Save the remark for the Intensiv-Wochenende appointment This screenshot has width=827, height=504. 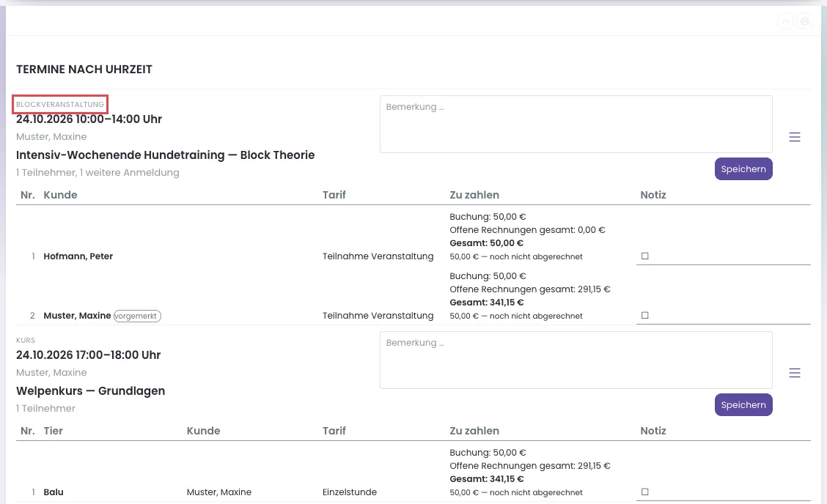tap(743, 168)
